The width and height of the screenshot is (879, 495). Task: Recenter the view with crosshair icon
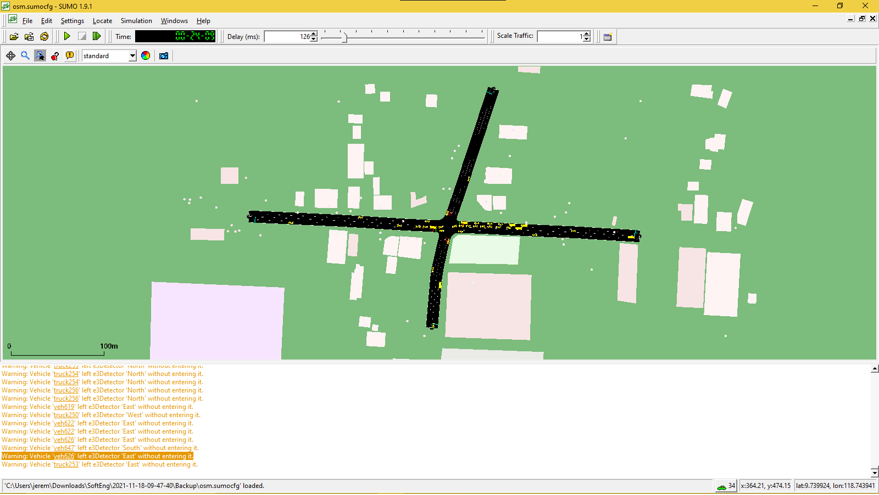click(x=11, y=56)
